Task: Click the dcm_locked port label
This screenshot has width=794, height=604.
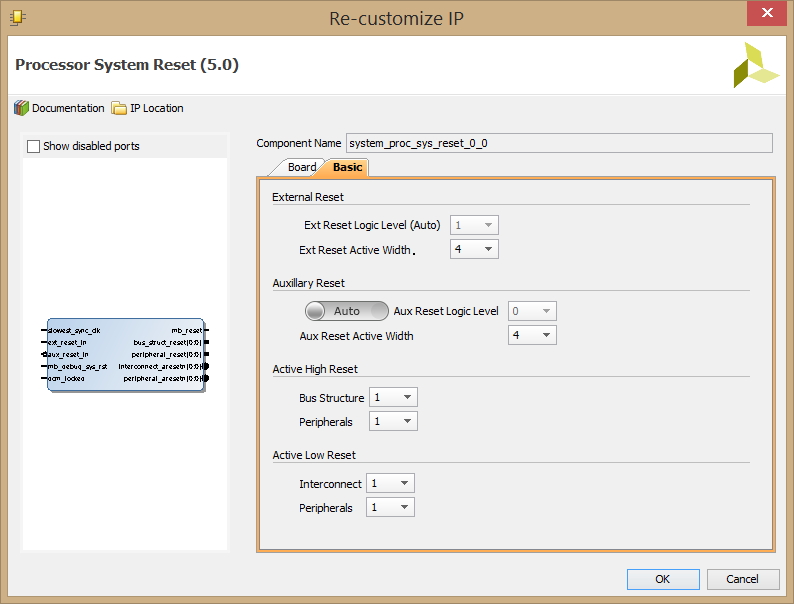Action: coord(66,379)
